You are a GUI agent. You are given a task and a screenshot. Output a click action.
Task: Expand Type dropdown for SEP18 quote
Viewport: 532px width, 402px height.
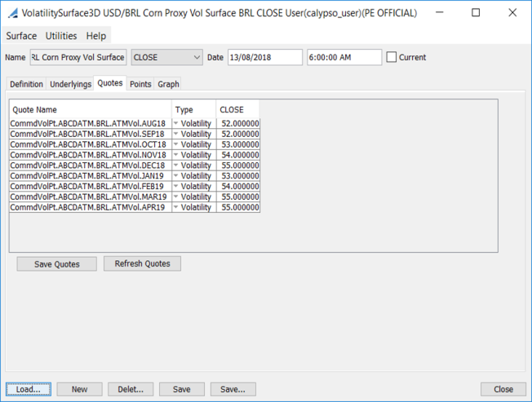click(175, 134)
